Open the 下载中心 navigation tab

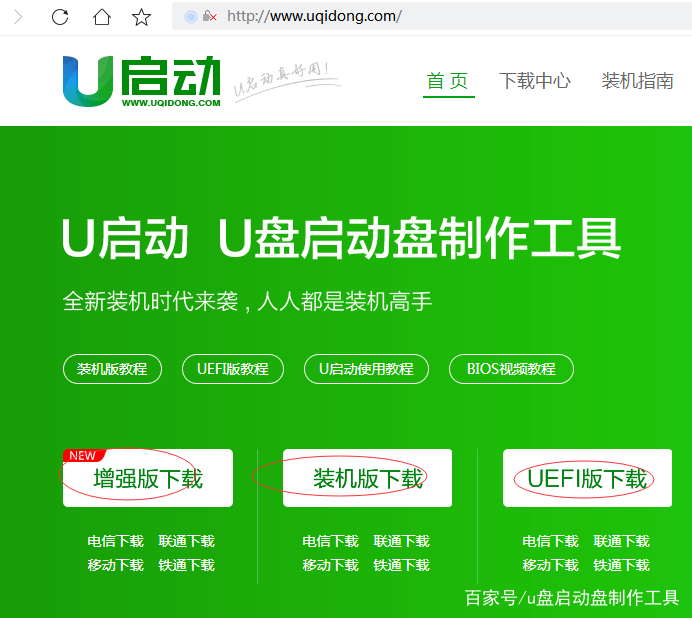click(535, 81)
